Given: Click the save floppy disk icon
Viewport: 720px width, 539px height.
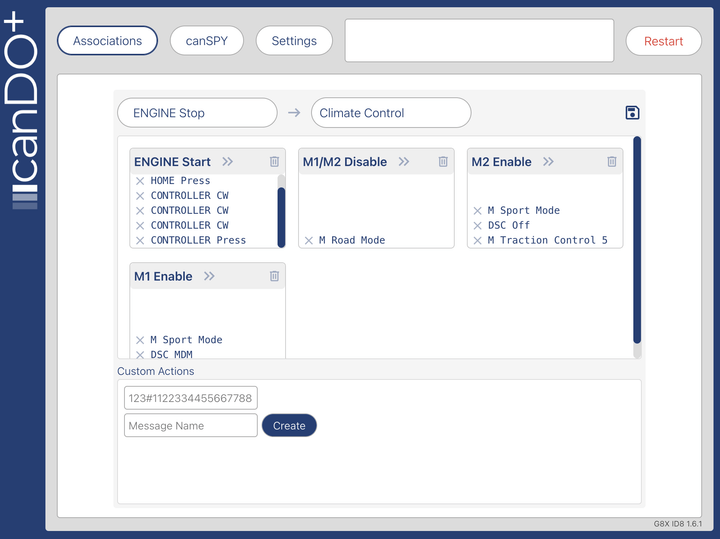Looking at the screenshot, I should [631, 113].
